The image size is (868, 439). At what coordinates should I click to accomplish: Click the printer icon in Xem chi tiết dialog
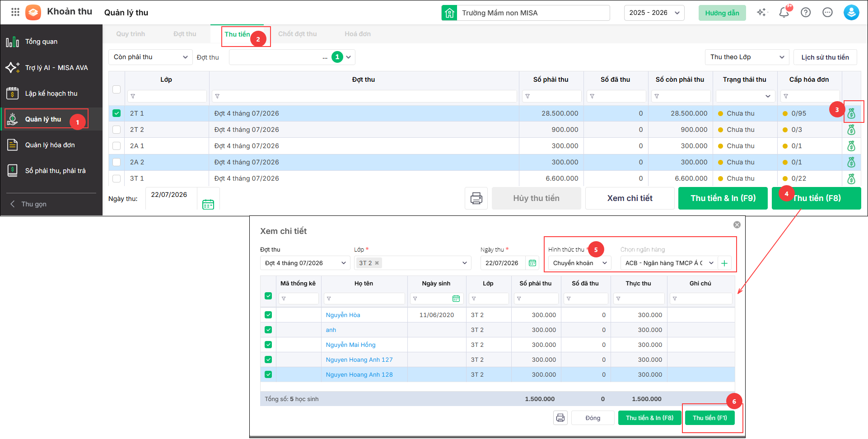point(560,418)
